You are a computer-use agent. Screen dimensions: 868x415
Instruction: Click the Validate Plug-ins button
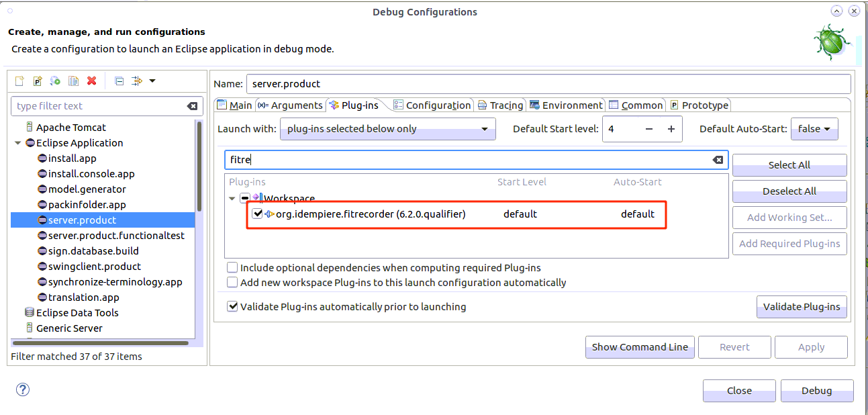click(802, 306)
